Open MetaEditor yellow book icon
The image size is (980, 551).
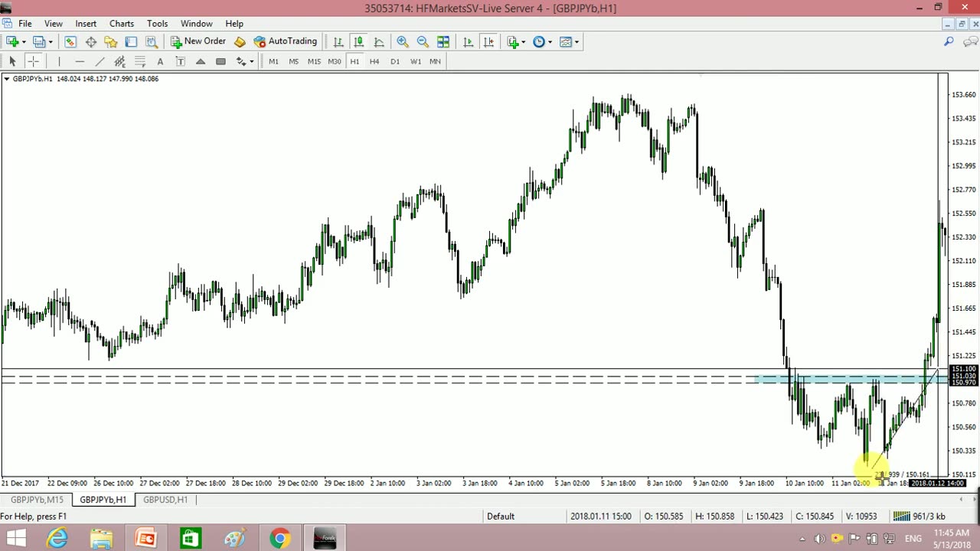pos(240,41)
